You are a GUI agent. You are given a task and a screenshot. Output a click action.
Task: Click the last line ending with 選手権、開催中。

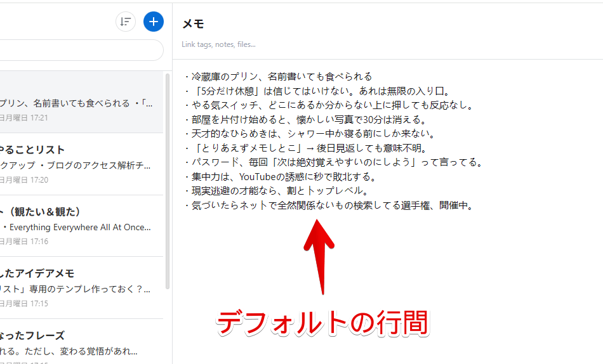[329, 205]
